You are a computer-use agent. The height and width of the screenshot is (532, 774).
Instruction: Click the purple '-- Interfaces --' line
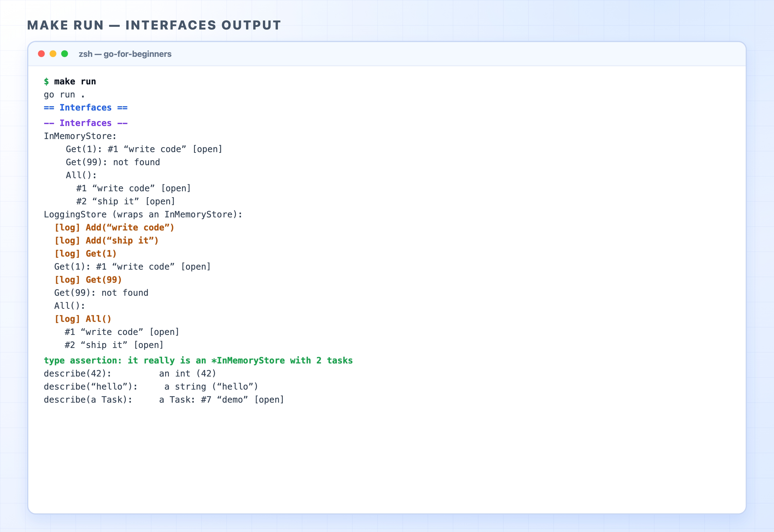(x=86, y=123)
